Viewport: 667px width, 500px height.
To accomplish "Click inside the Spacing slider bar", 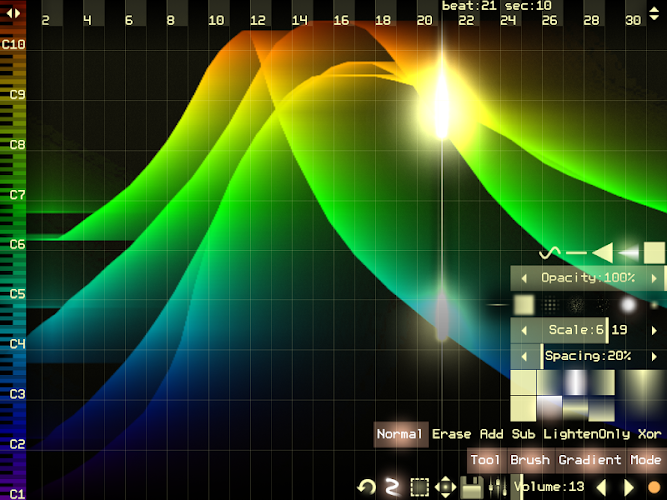I will pyautogui.click(x=588, y=356).
